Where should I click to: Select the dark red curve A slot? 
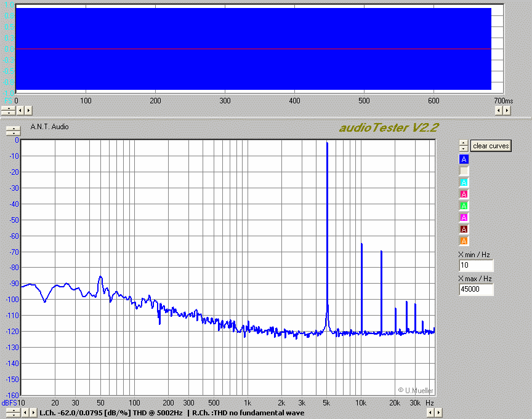[464, 229]
